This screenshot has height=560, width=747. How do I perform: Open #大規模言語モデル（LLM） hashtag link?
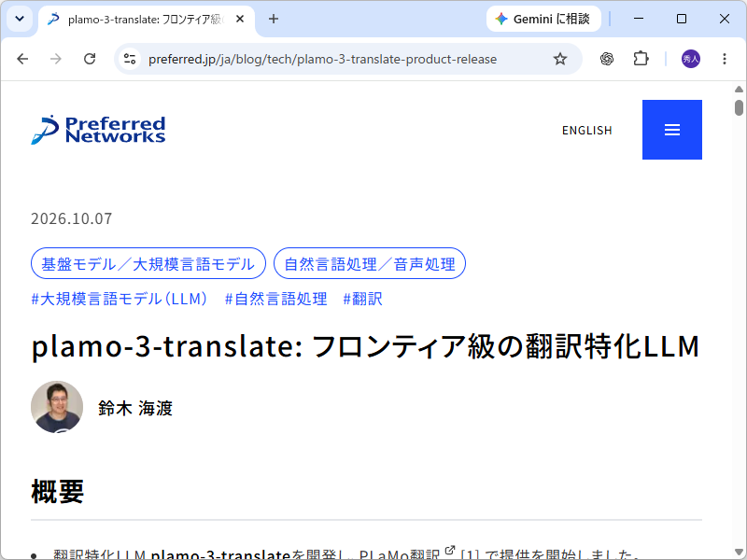tap(120, 299)
